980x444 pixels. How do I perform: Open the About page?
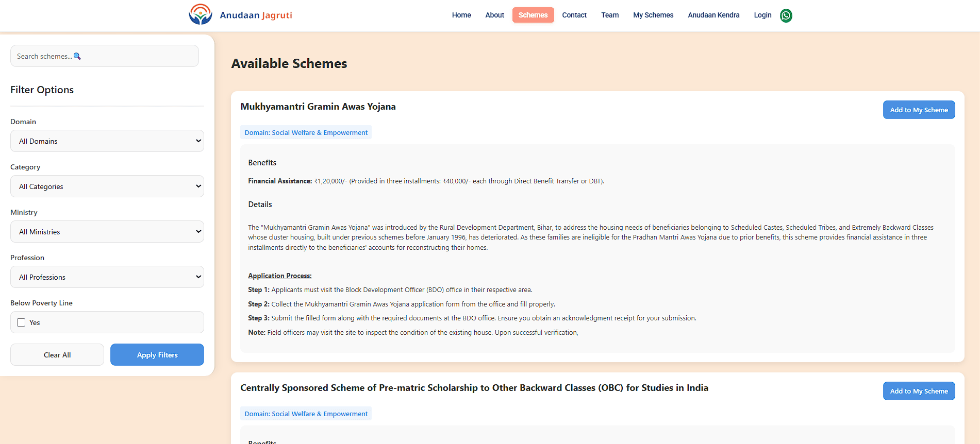click(x=494, y=15)
